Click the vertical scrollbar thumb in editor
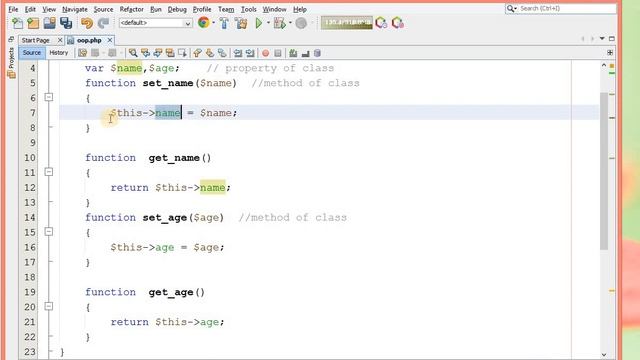Screen dimensions: 640x360 604,171
